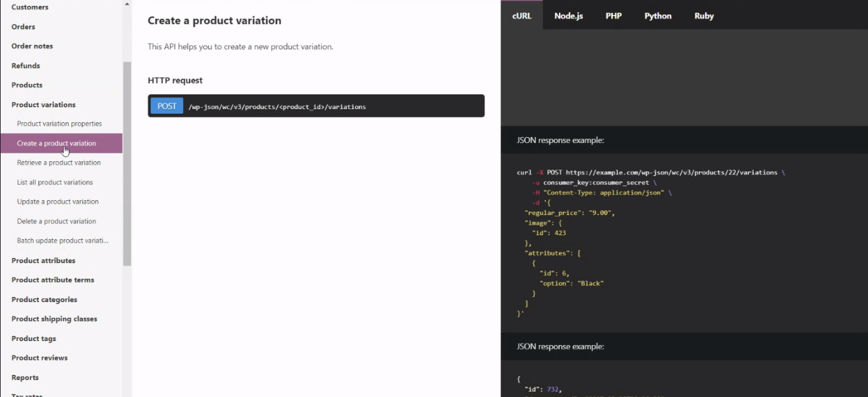Viewport: 868px width, 397px height.
Task: Click the blue POST method badge
Action: (167, 106)
